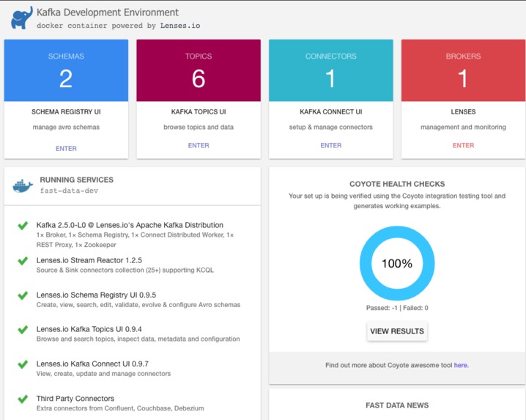The image size is (526, 420).
Task: Click 'Kafka 2.5.0-L0 @ Lenses.io's Apache Kafka Distribution'
Action: click(130, 225)
